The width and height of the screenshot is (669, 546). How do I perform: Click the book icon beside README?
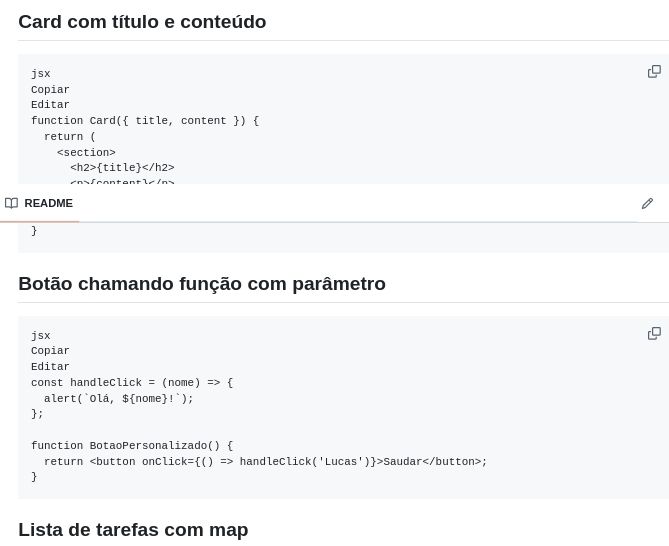pyautogui.click(x=11, y=203)
